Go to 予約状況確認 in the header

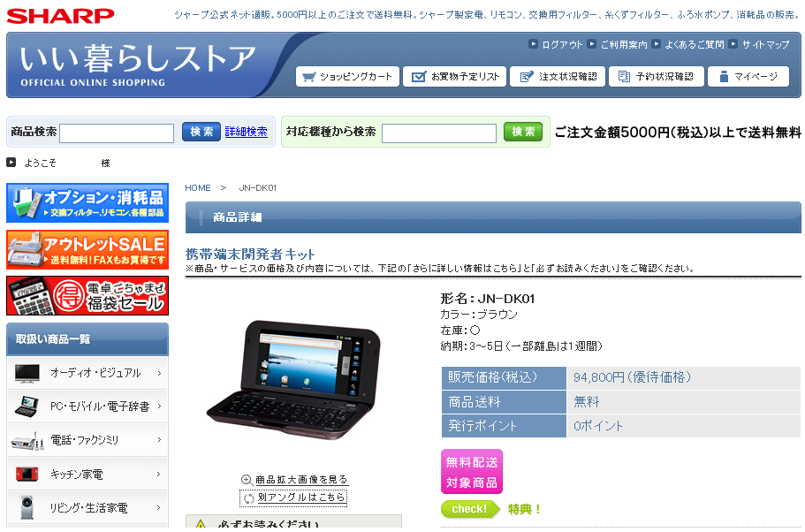pyautogui.click(x=657, y=77)
